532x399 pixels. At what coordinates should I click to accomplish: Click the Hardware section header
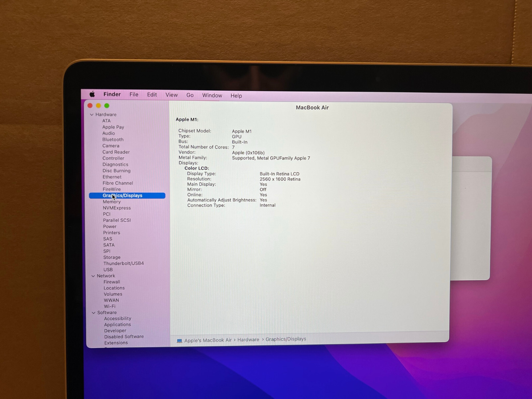106,115
